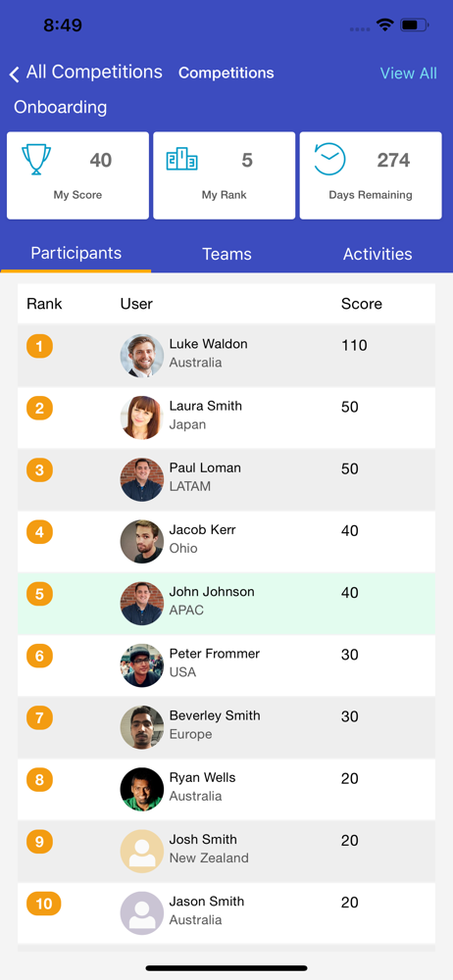Screen dimensions: 453x980
Task: Tap the orange rank 1 badge
Action: coord(39,346)
